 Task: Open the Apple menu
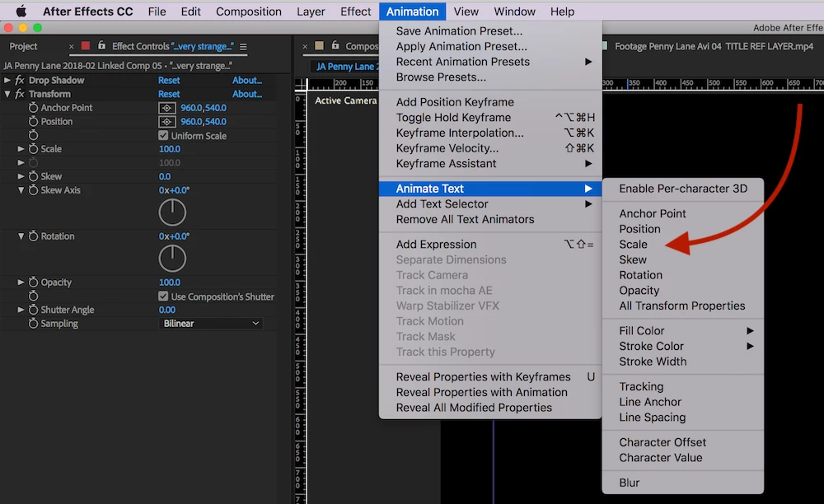coord(21,11)
